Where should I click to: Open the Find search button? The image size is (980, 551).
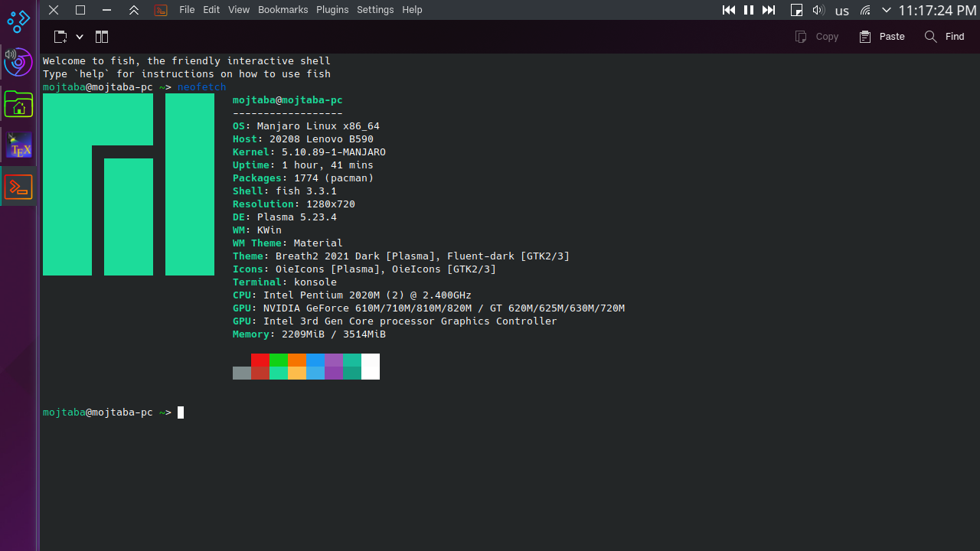[944, 37]
